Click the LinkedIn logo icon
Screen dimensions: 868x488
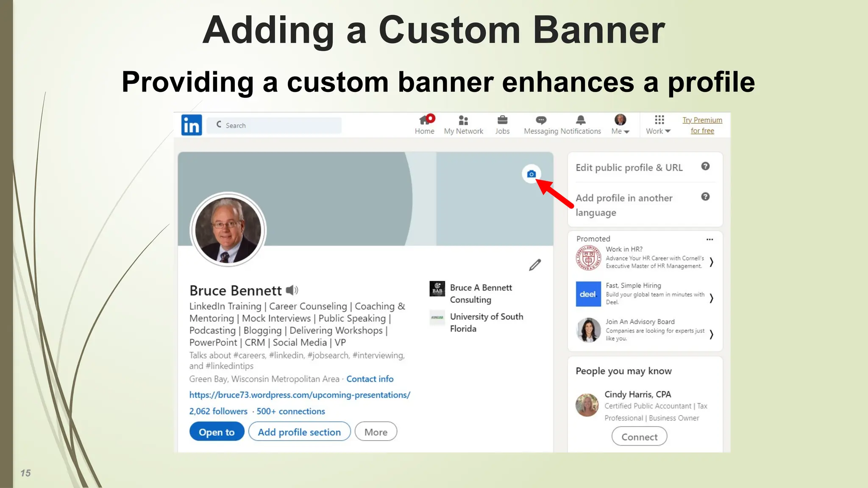coord(192,125)
